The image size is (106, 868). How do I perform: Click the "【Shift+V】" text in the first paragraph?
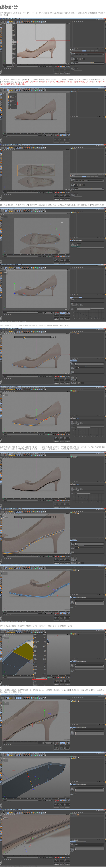point(31,13)
